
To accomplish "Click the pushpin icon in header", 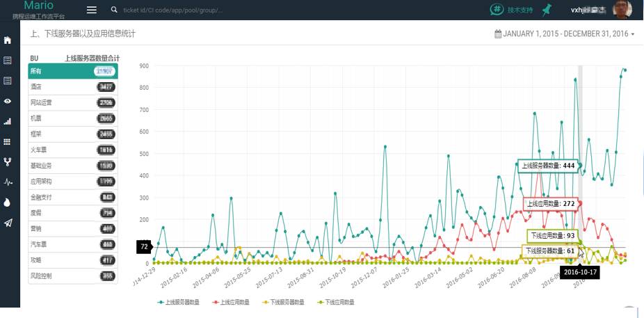I will 546,10.
